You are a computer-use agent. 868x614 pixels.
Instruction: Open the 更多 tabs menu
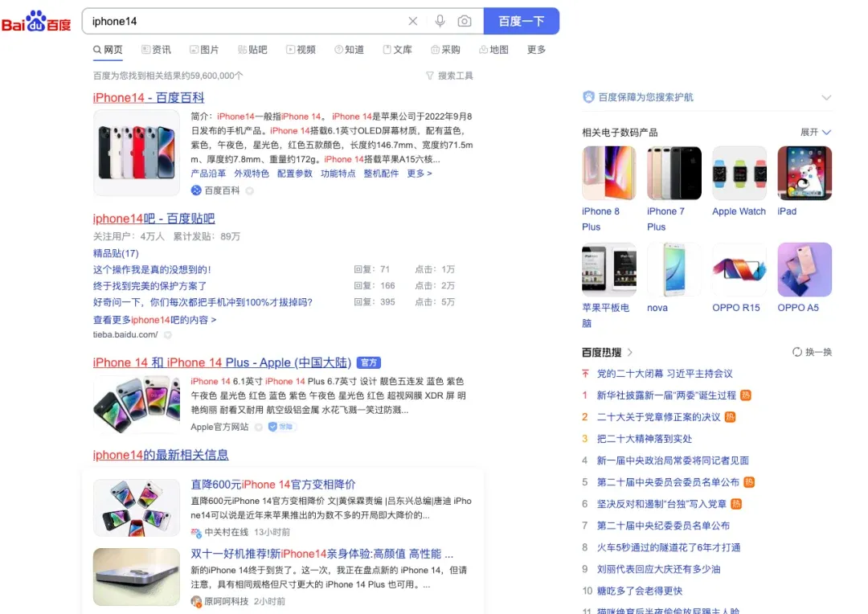(x=536, y=50)
